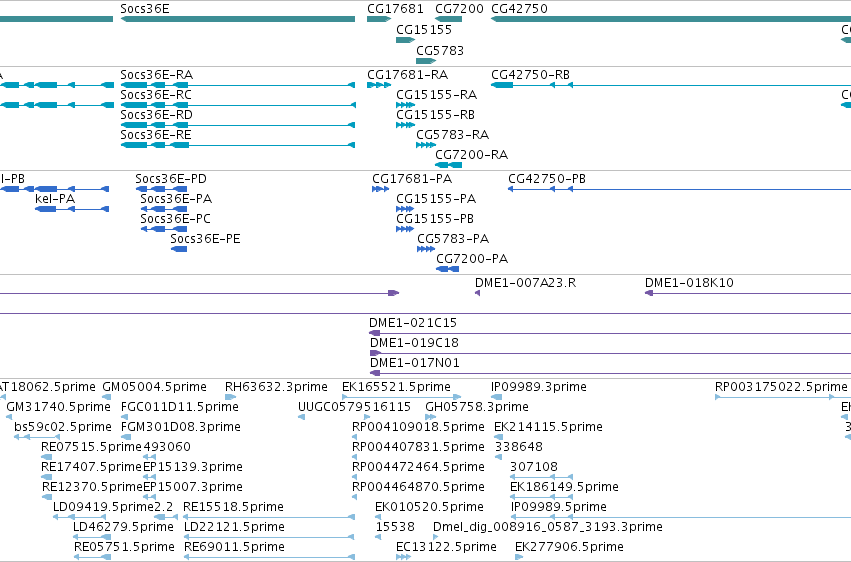Select protein CG42750-PB

point(547,179)
